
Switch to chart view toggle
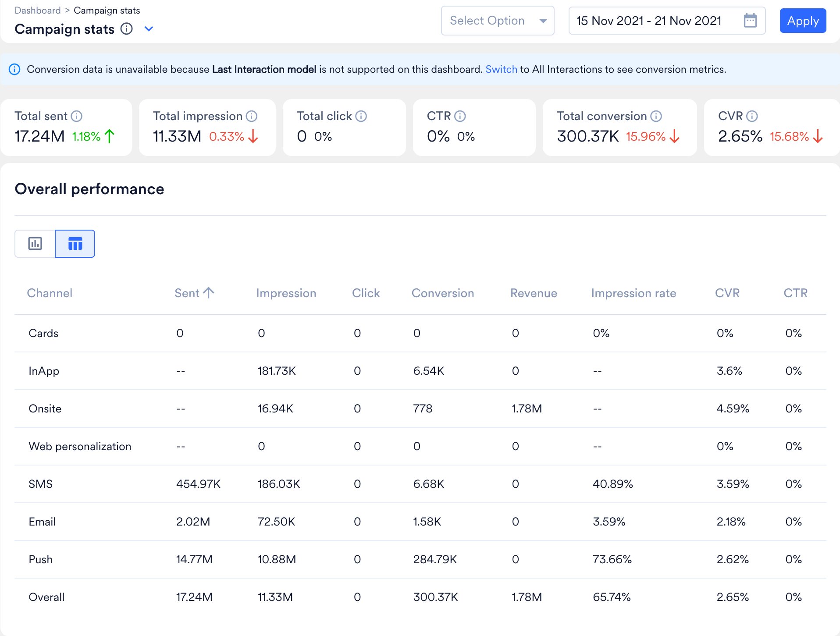point(35,243)
